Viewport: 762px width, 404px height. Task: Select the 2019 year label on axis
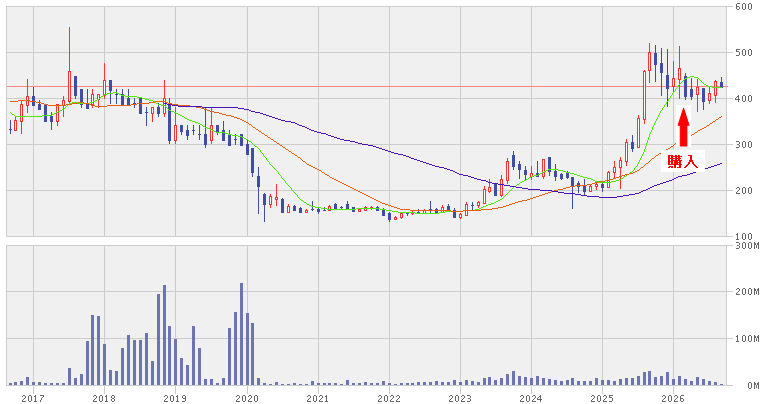pos(175,399)
